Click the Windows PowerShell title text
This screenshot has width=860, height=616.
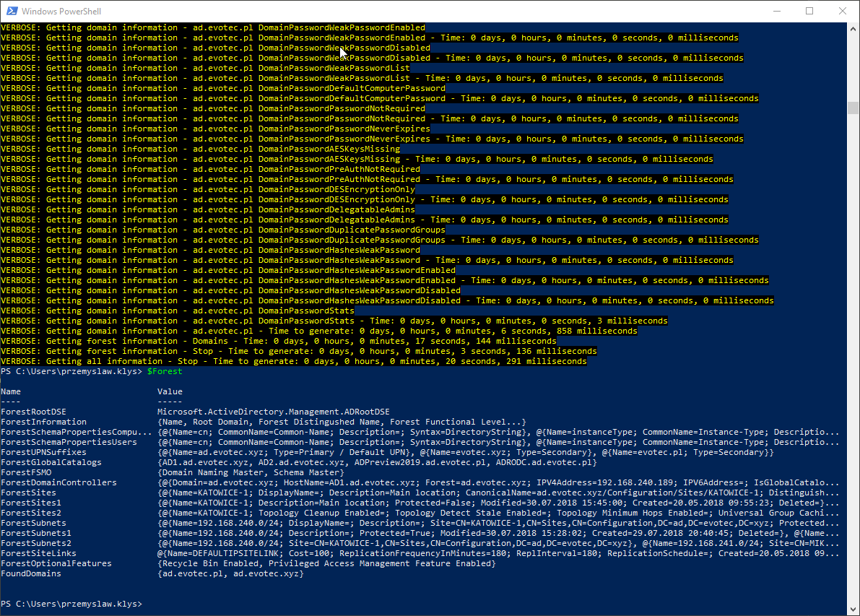pos(61,11)
